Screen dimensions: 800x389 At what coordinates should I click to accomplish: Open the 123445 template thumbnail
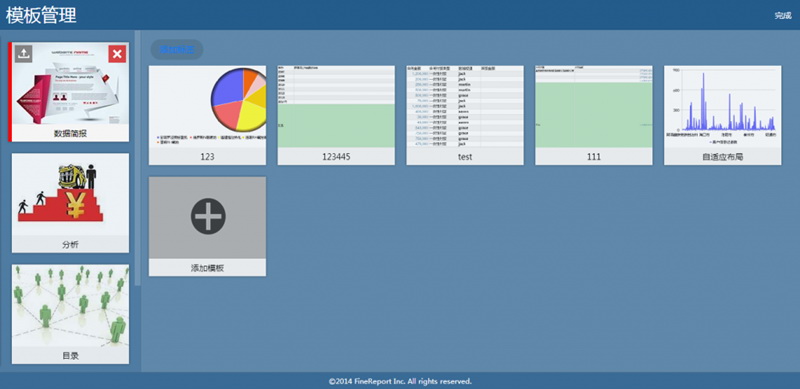[336, 115]
